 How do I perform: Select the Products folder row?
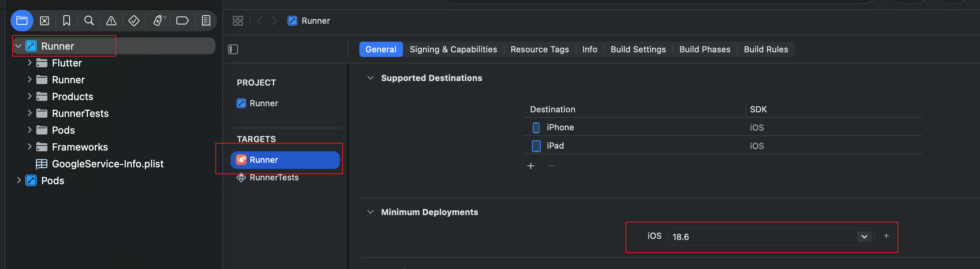click(113, 96)
